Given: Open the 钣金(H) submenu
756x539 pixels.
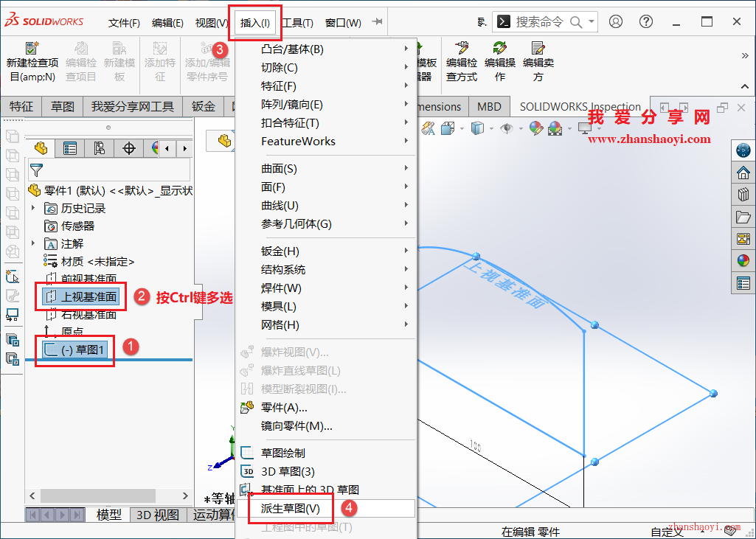Looking at the screenshot, I should pyautogui.click(x=326, y=251).
